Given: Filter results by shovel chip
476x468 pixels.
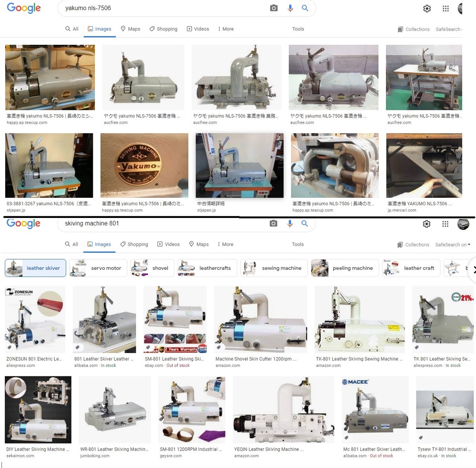Looking at the screenshot, I should tap(152, 268).
